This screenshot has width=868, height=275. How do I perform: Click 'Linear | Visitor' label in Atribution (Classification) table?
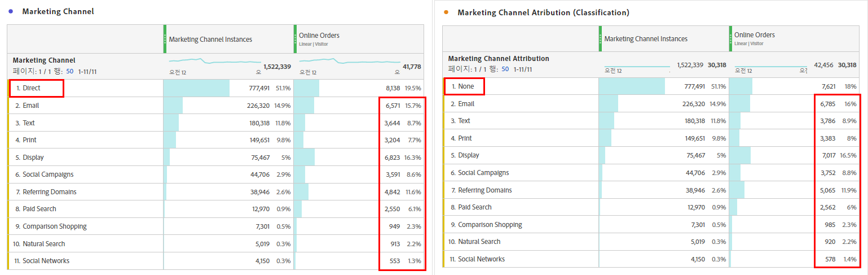click(749, 43)
